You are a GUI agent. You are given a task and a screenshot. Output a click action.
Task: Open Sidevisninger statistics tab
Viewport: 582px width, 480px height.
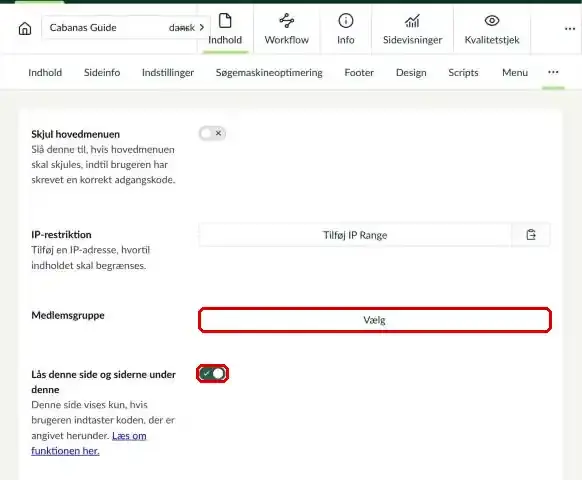412,29
